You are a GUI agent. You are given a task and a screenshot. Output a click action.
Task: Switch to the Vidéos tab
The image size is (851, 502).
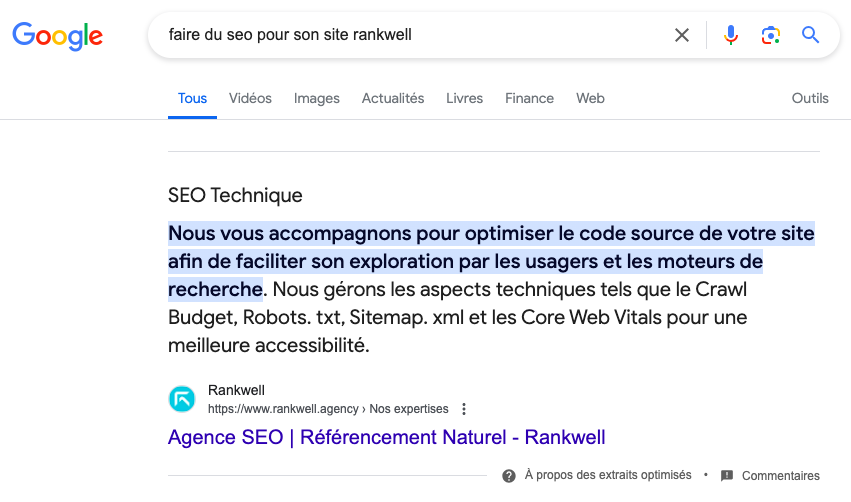250,98
